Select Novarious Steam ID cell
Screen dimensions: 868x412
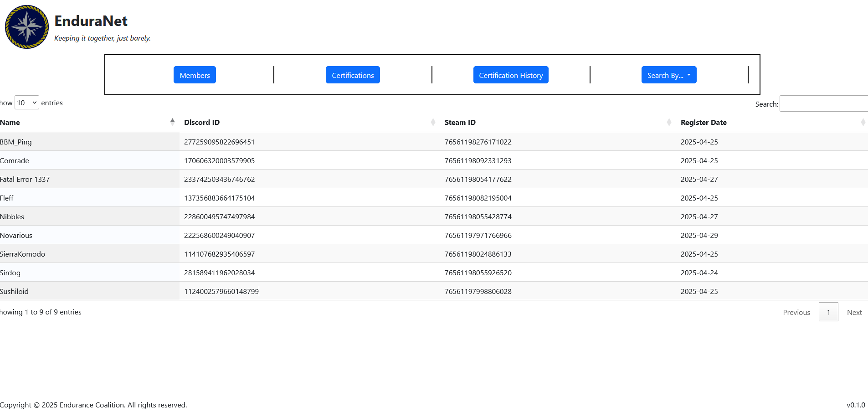tap(478, 236)
